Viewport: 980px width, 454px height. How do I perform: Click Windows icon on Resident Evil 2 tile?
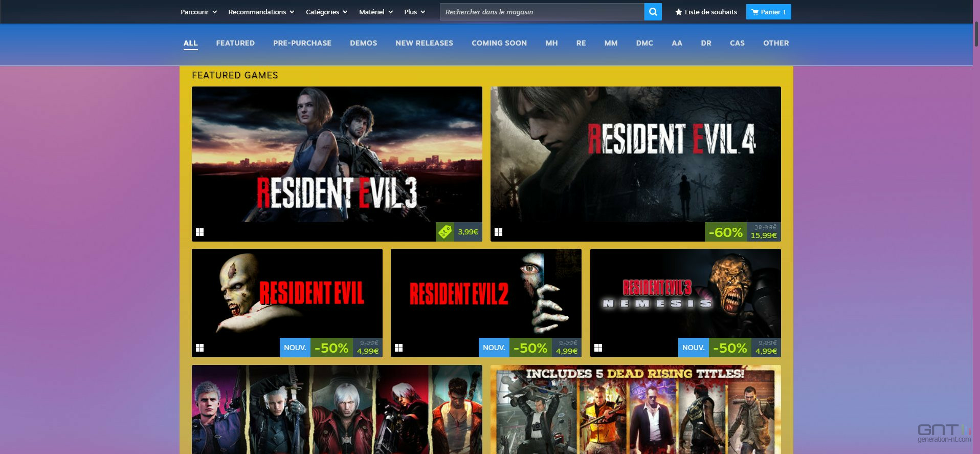[x=399, y=348]
